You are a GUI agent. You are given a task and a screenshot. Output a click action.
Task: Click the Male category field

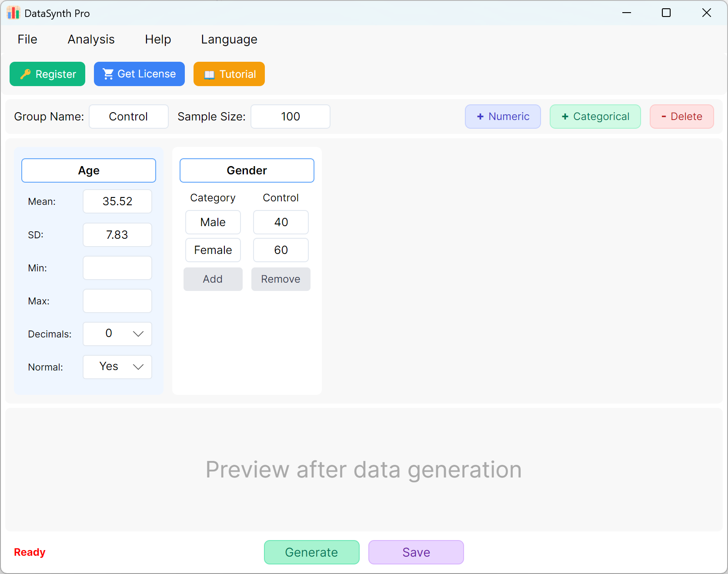pyautogui.click(x=213, y=222)
